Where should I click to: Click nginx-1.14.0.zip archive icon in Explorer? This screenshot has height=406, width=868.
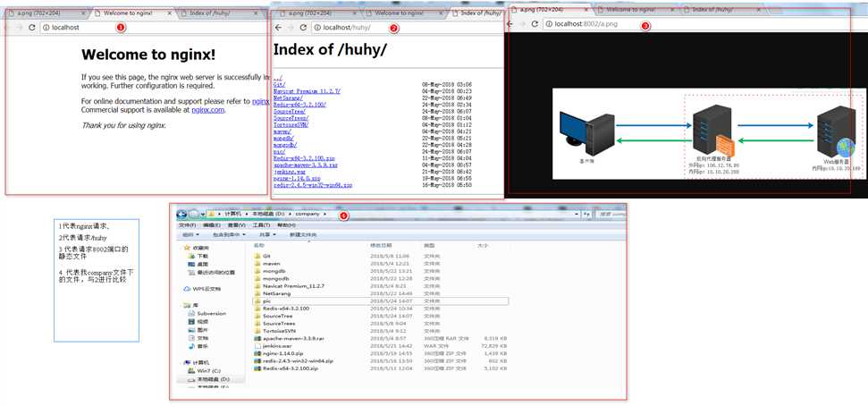257,353
